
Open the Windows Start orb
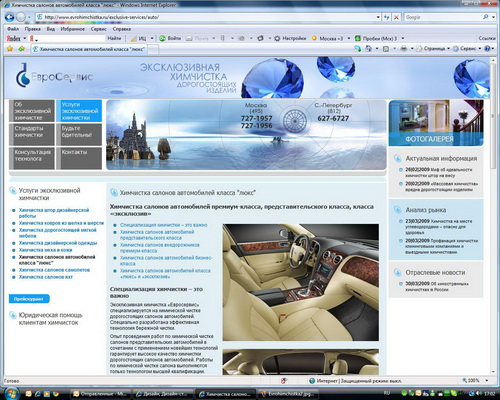(11, 393)
